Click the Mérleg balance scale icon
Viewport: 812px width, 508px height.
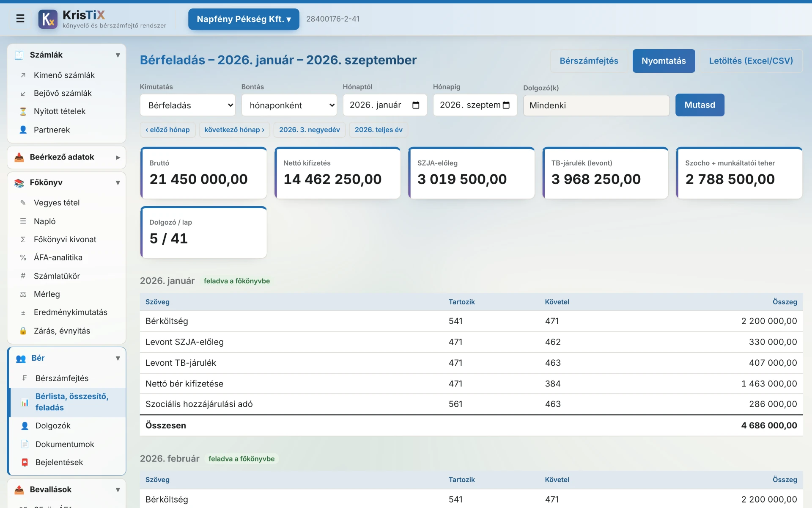tap(23, 294)
